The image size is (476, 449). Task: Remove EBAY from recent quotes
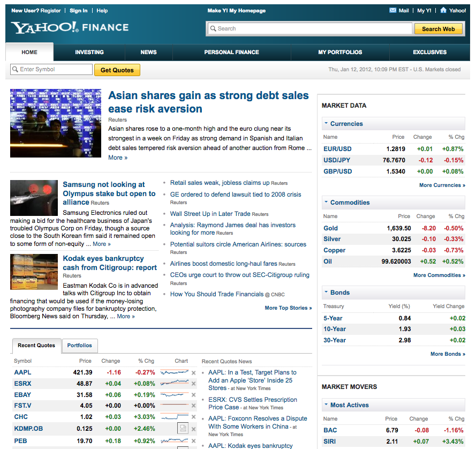pos(194,395)
